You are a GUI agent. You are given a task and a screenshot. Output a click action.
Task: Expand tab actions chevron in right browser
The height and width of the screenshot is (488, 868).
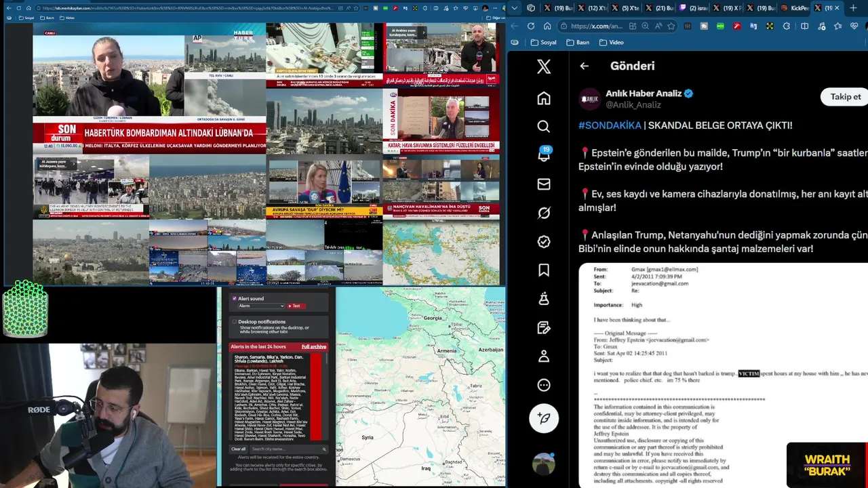[515, 8]
